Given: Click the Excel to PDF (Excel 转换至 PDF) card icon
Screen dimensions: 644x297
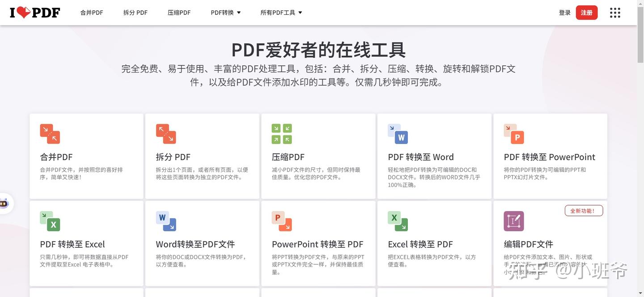Looking at the screenshot, I should 398,221.
